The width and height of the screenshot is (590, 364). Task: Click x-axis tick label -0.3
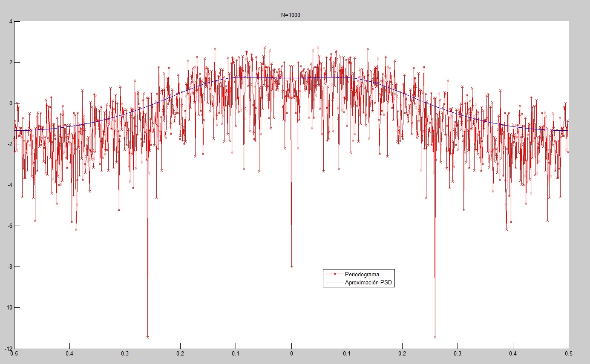(124, 353)
